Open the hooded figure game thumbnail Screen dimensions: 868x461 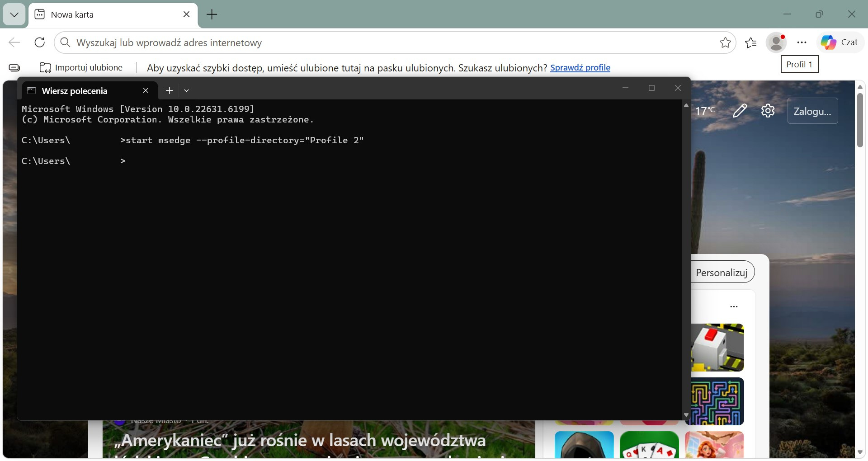584,445
